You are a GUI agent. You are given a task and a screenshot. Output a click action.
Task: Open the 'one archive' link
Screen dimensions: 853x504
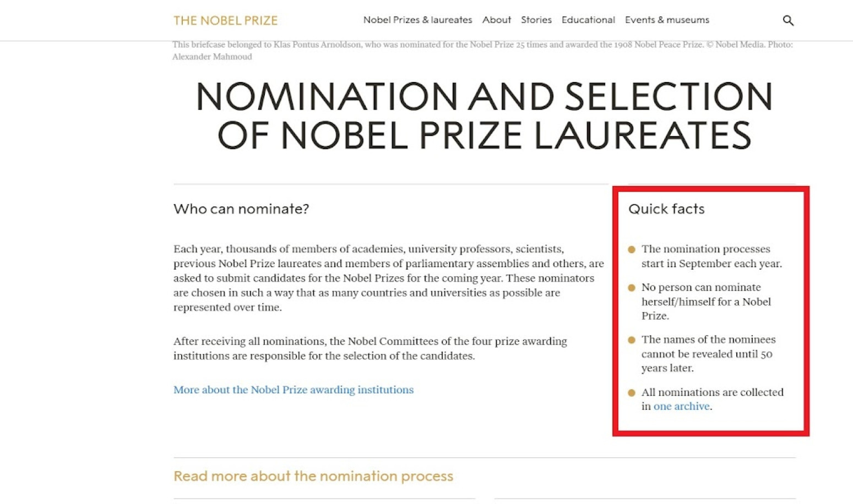pyautogui.click(x=681, y=406)
